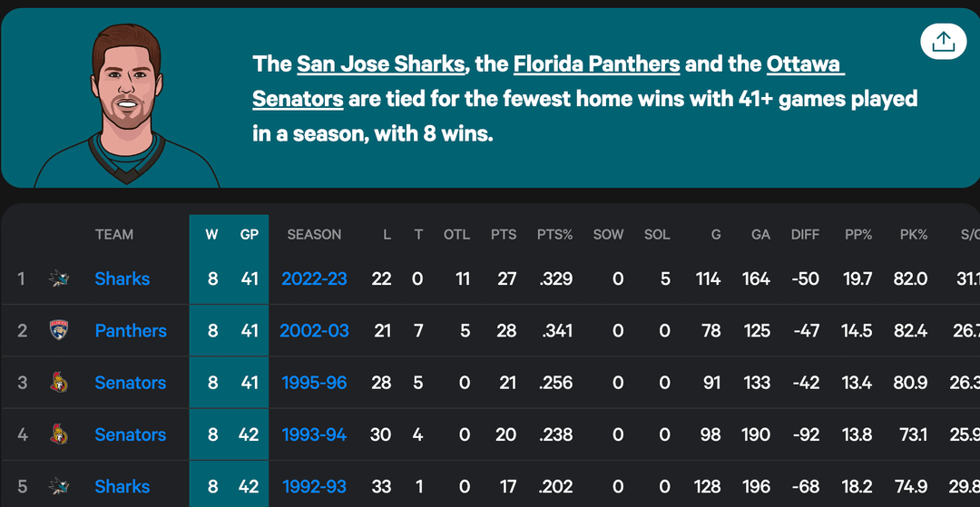
Task: Click the Senators logo in row 3
Action: [x=59, y=383]
